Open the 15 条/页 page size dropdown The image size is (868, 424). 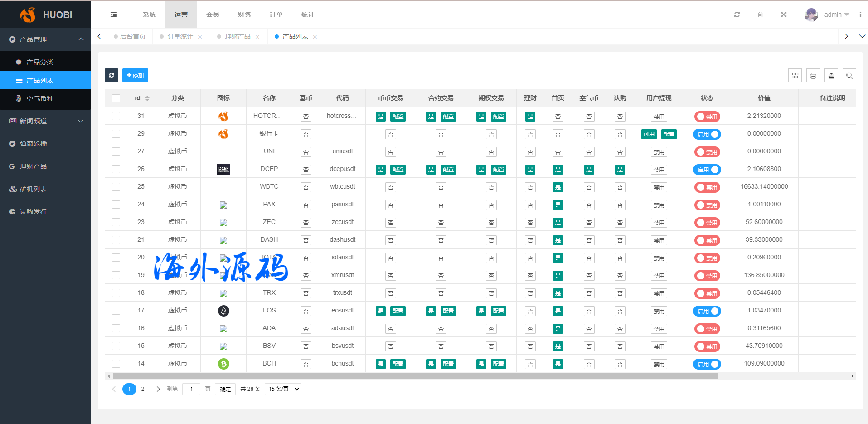[x=283, y=389]
